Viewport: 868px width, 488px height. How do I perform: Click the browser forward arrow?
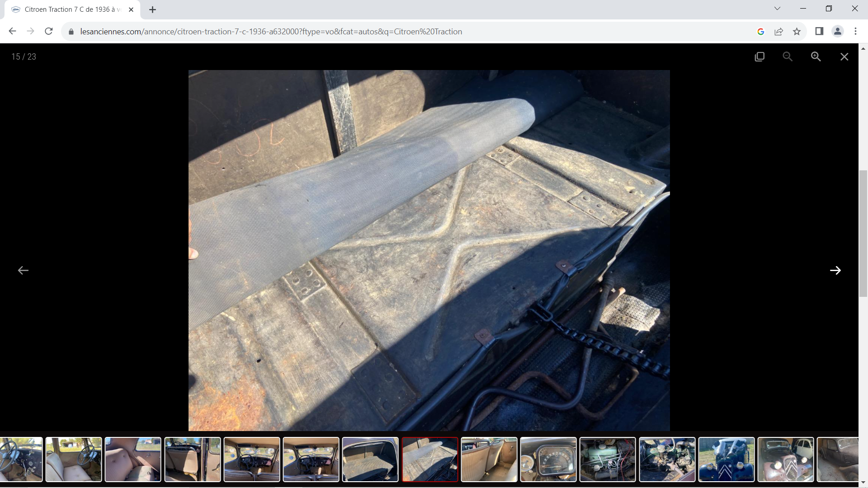(x=30, y=31)
